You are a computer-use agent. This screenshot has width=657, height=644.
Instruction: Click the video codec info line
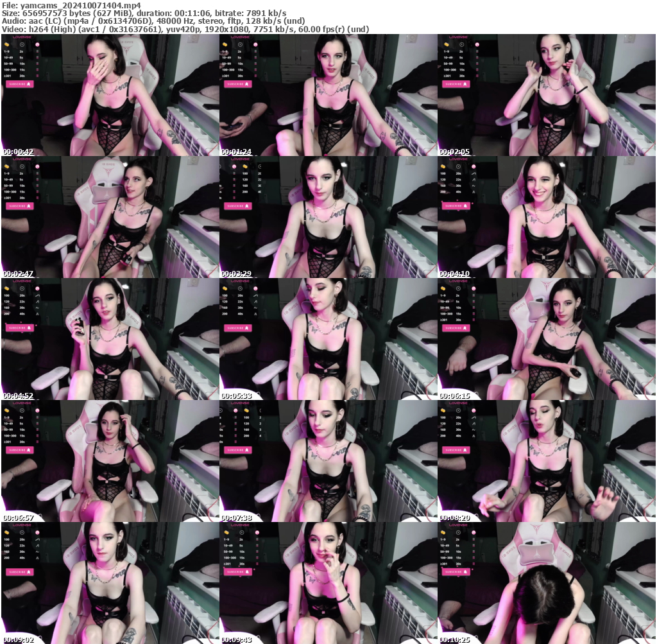(186, 29)
